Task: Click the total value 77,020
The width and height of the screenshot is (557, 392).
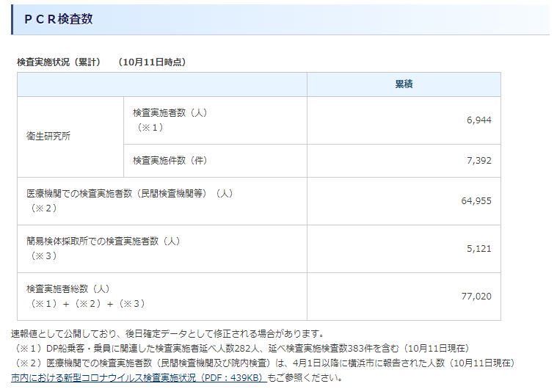Action: coord(476,297)
